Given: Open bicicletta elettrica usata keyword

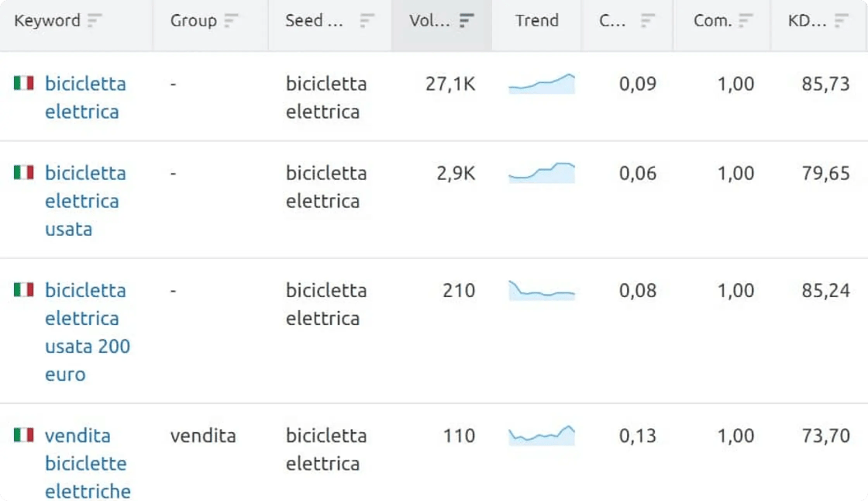Looking at the screenshot, I should (85, 201).
